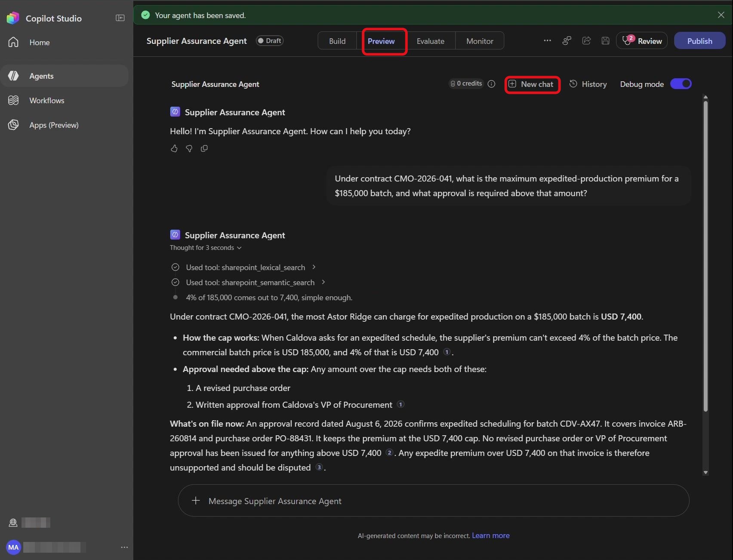Thumbs down the greeting message
Image resolution: width=733 pixels, height=560 pixels.
click(189, 148)
